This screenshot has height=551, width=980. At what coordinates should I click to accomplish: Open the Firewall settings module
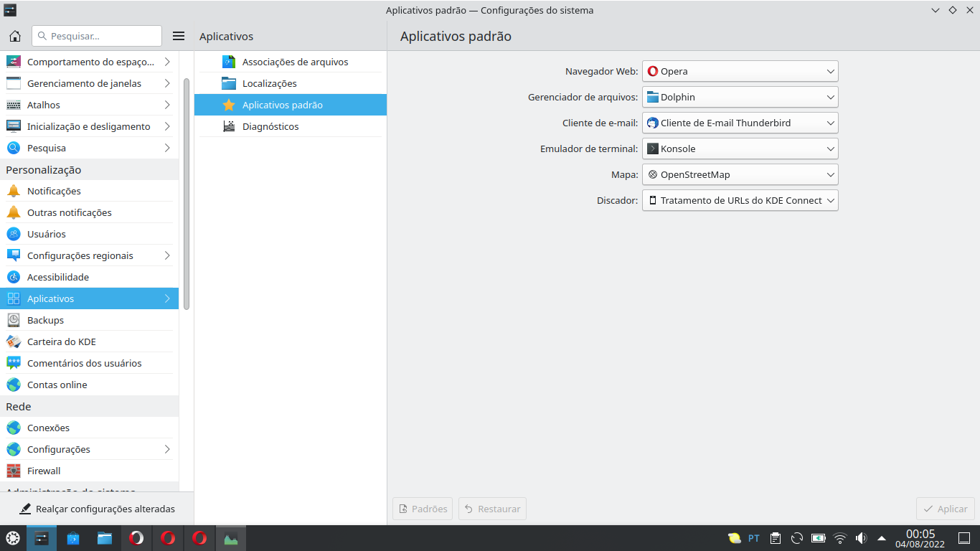(89, 471)
